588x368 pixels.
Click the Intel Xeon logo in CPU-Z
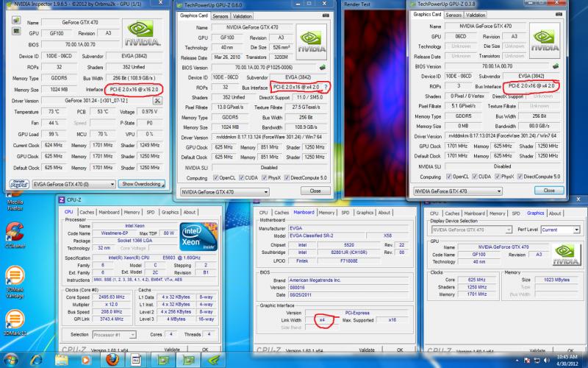[198, 236]
